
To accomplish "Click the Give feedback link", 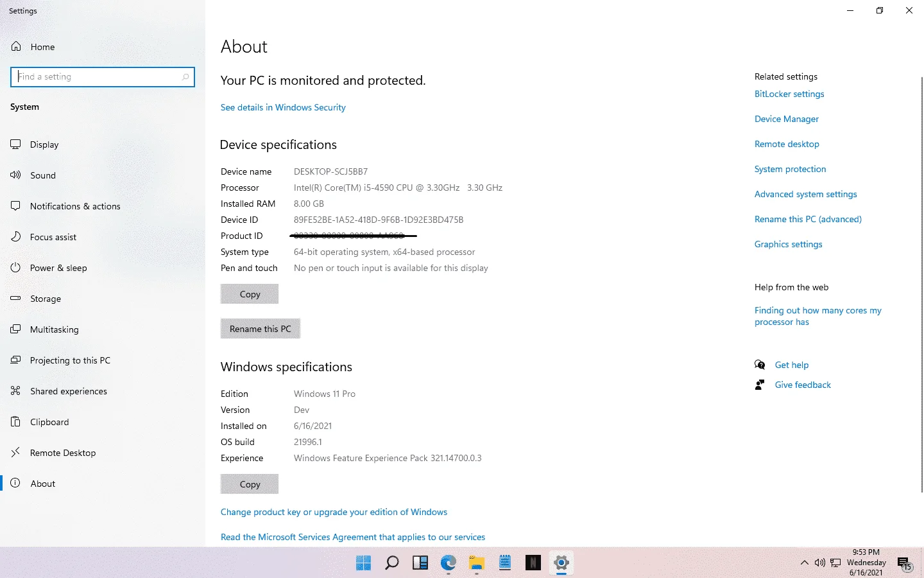I will click(x=803, y=385).
